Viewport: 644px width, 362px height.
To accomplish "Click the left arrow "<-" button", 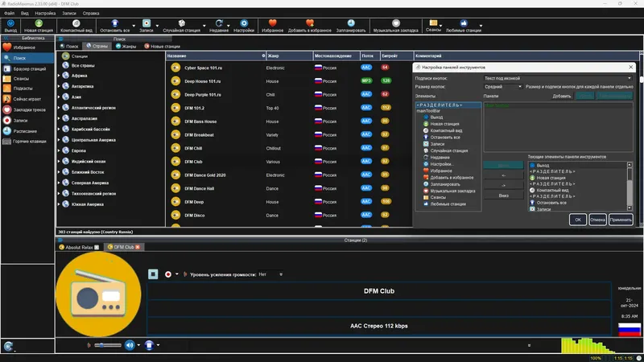I will [504, 175].
